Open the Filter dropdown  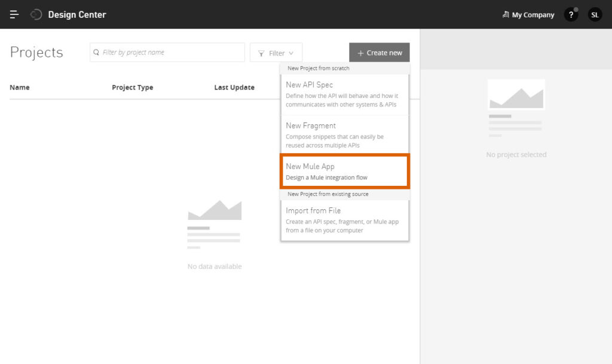point(276,53)
